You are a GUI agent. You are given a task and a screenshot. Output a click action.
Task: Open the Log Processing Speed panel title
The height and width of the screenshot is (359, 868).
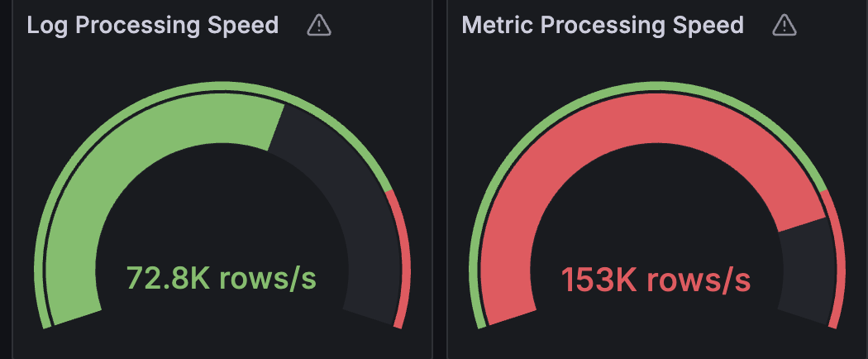pos(153,26)
